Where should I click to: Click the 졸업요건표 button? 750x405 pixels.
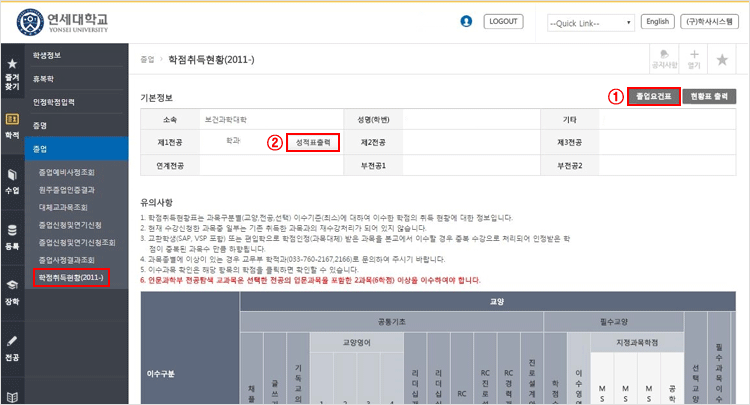coord(653,97)
